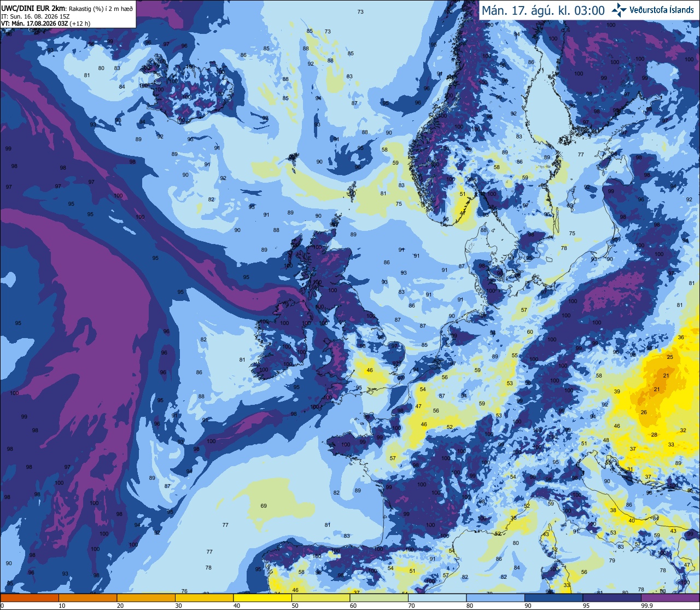Click the 46 humidity value over southeast England
The width and height of the screenshot is (700, 610).
pyautogui.click(x=370, y=370)
